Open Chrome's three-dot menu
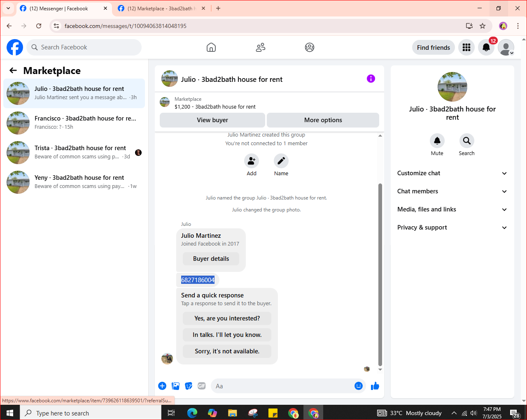Screen dimensions: 527x420 coord(518,26)
